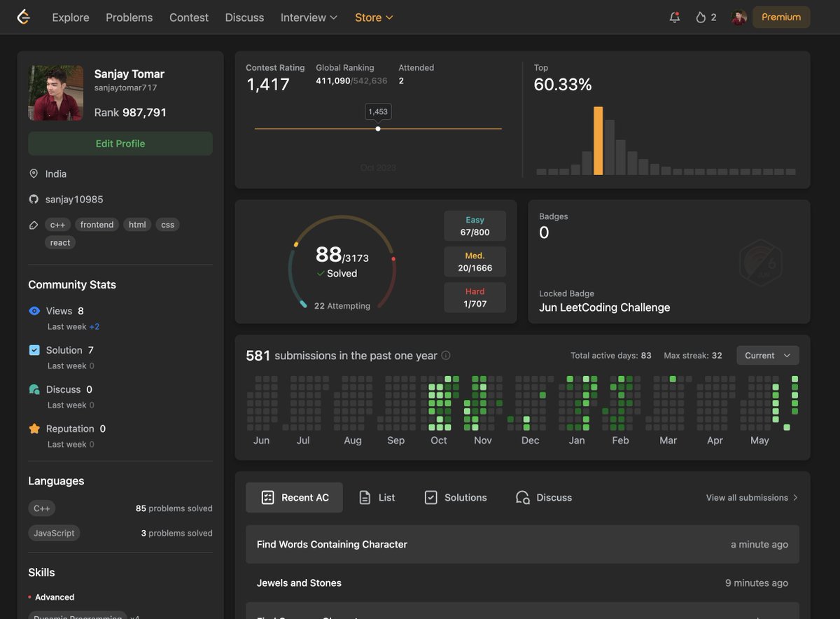Viewport: 840px width, 619px height.
Task: Click the profile photo thumbnail
Action: tap(56, 93)
